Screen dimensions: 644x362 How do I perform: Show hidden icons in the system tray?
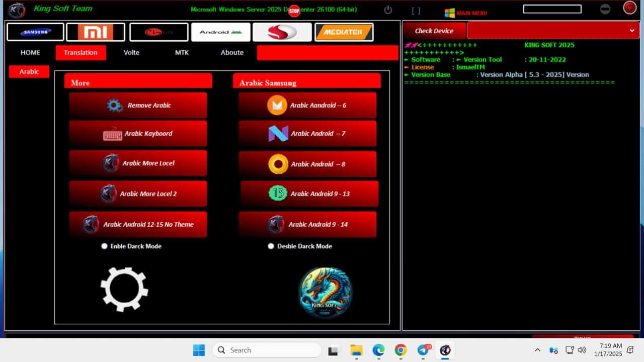537,350
